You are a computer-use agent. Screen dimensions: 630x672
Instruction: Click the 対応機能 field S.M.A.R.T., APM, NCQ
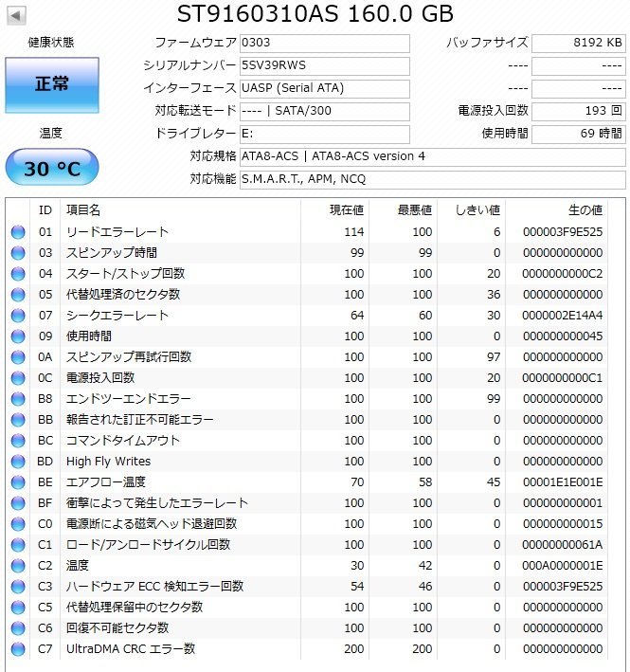tap(433, 179)
